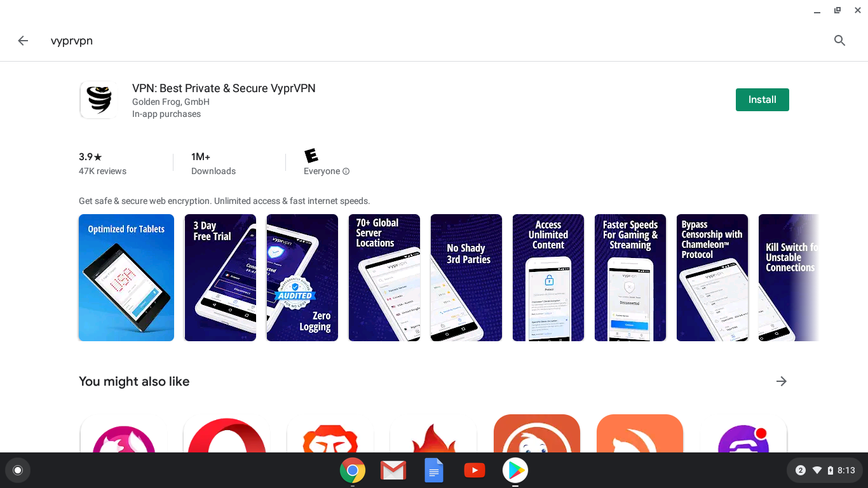Minimize the Play Store window
Screen dimensions: 868x488
coord(817,11)
